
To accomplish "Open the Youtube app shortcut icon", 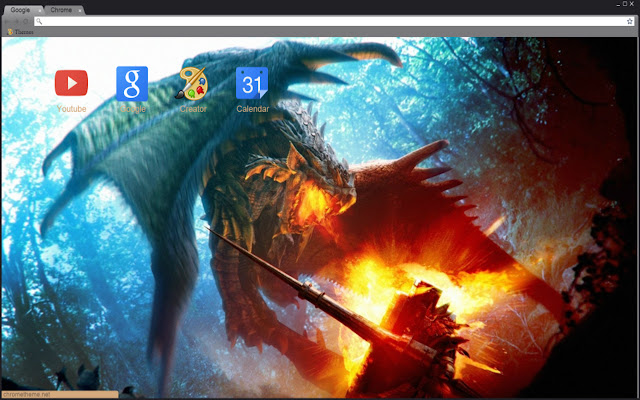I will pos(71,82).
